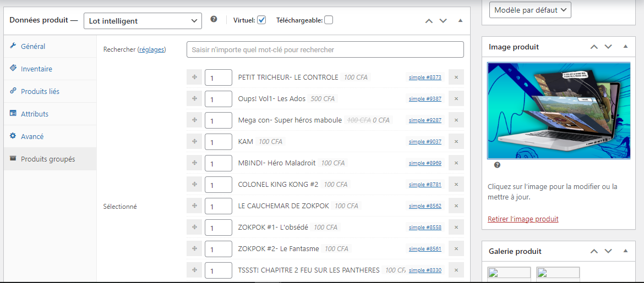Select the Attributs tab

tap(34, 114)
